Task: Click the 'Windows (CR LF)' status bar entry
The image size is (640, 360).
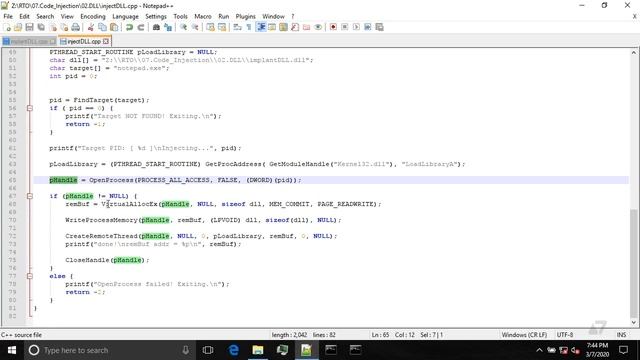Action: pyautogui.click(x=524, y=335)
